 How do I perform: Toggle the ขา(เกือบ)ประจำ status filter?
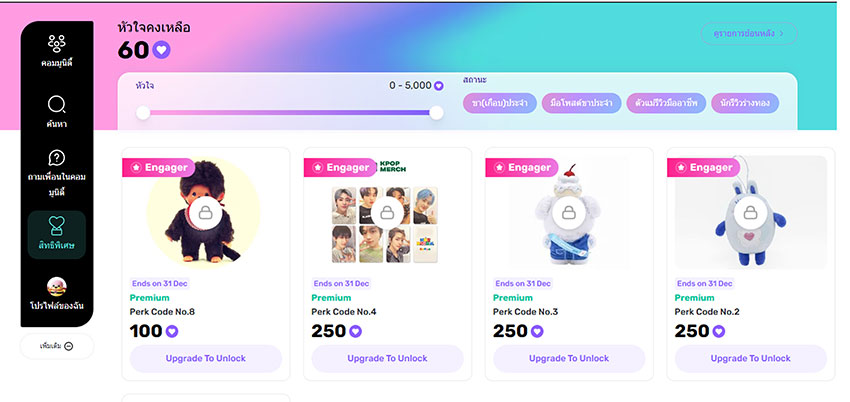499,103
